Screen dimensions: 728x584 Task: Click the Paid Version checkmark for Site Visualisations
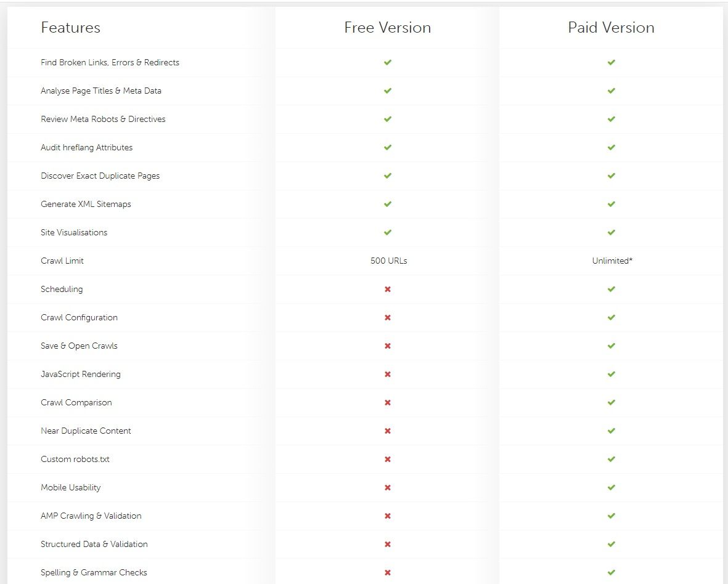click(x=611, y=232)
